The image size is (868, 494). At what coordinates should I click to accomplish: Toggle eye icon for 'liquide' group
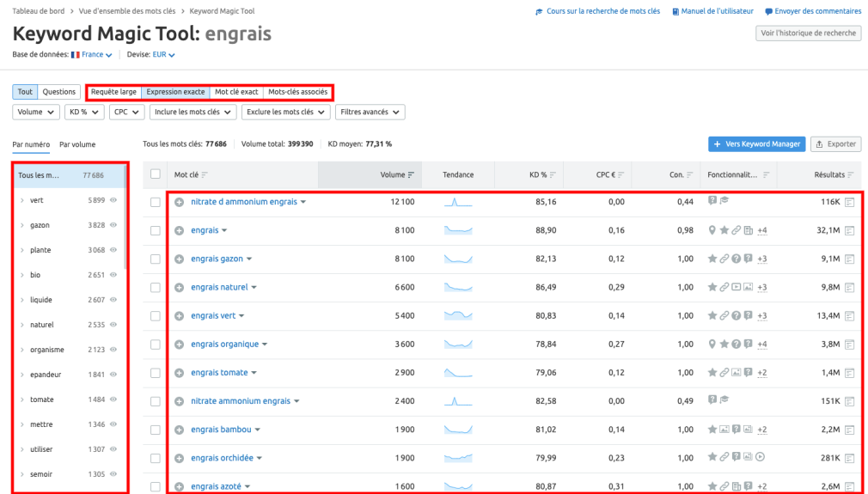[x=113, y=300]
